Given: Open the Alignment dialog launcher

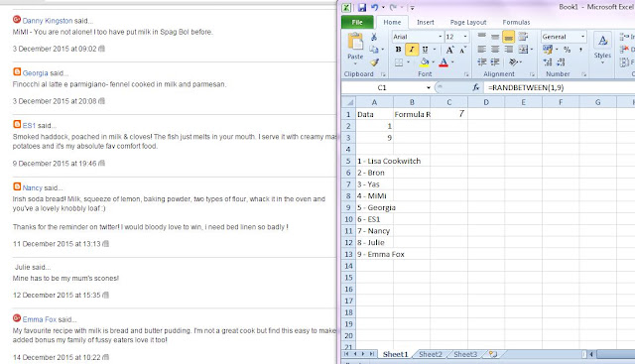Looking at the screenshot, I should (x=532, y=74).
